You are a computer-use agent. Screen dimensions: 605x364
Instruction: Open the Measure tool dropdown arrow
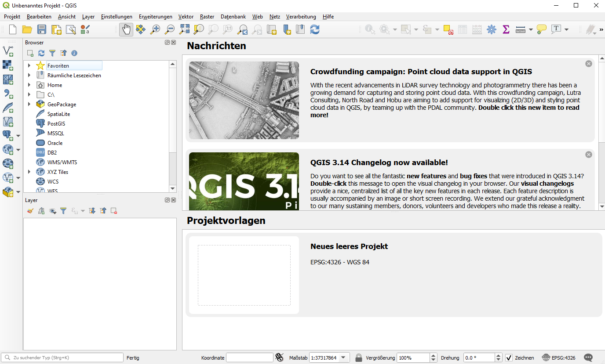531,30
